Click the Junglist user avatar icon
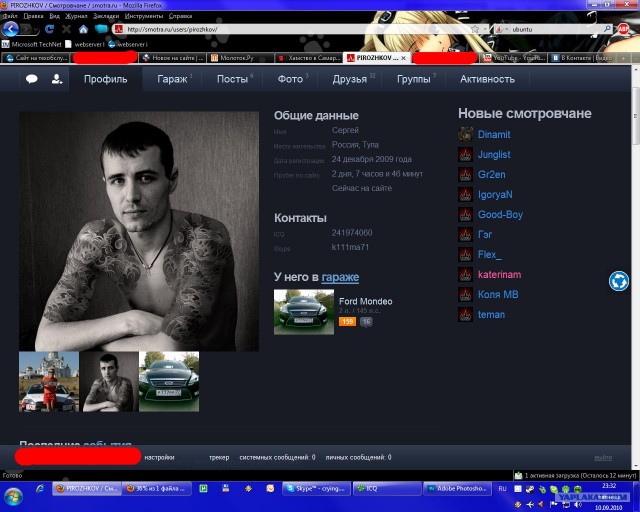 click(x=465, y=154)
